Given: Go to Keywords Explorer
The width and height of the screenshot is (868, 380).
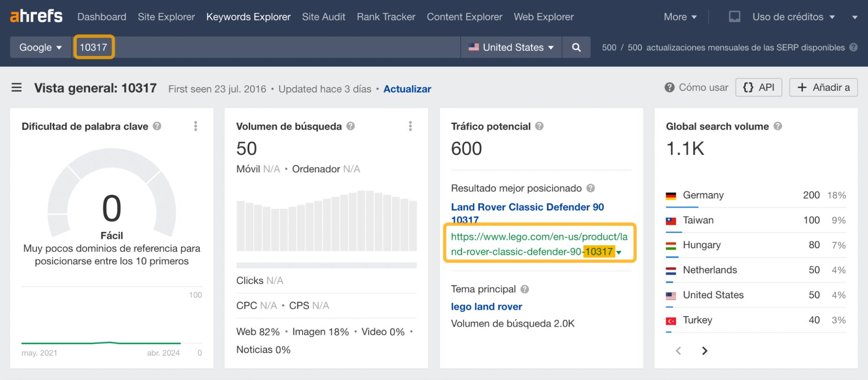Looking at the screenshot, I should (248, 17).
